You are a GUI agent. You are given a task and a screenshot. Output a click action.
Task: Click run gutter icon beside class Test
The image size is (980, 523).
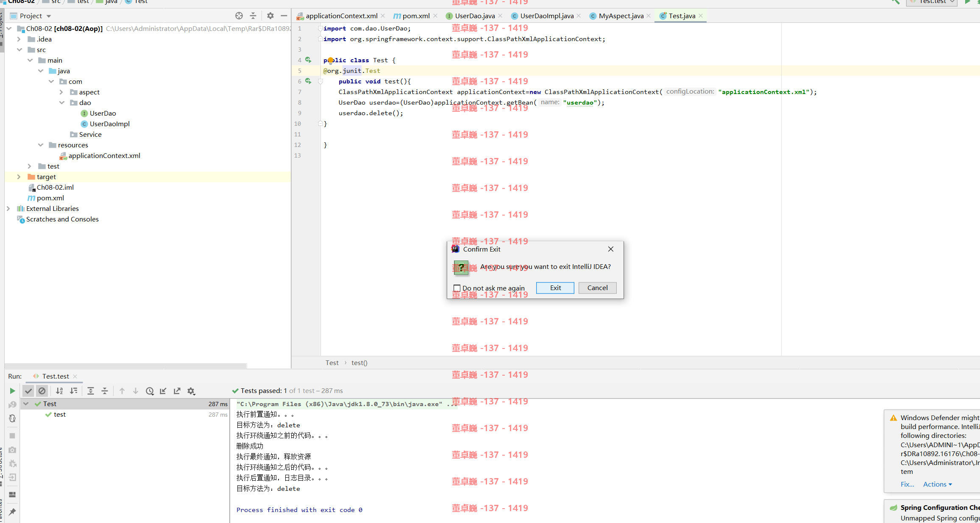[309, 60]
